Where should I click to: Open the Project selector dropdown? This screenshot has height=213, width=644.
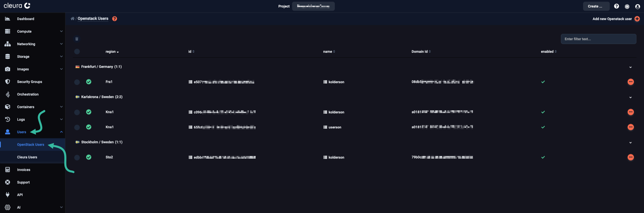[x=313, y=6]
